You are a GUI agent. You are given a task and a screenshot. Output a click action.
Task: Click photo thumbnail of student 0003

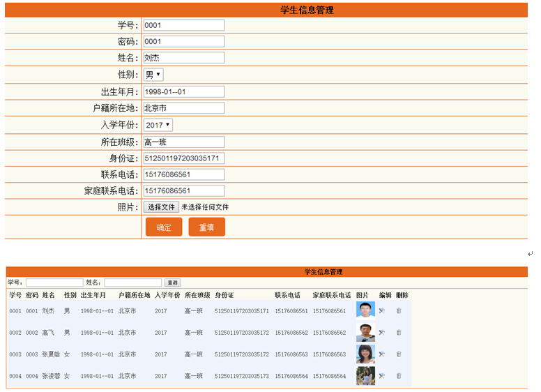click(365, 354)
